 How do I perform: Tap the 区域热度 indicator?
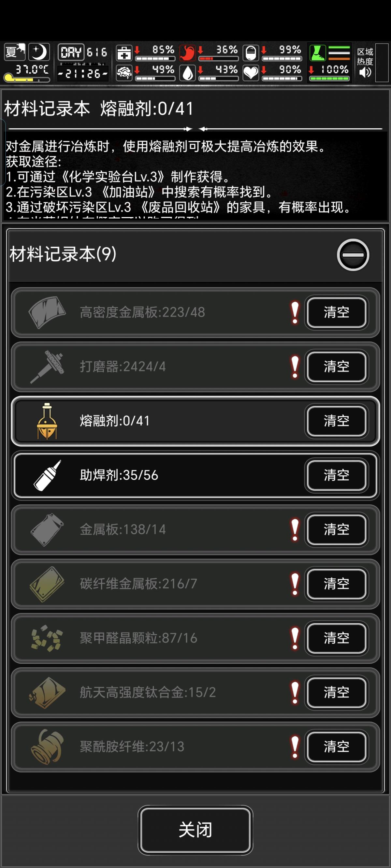pyautogui.click(x=365, y=56)
